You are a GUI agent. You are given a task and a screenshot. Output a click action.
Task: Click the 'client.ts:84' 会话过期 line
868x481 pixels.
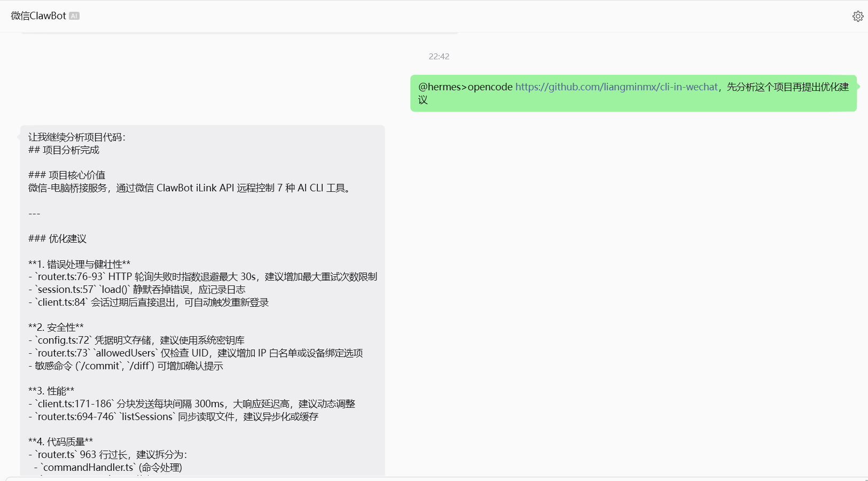pyautogui.click(x=148, y=302)
